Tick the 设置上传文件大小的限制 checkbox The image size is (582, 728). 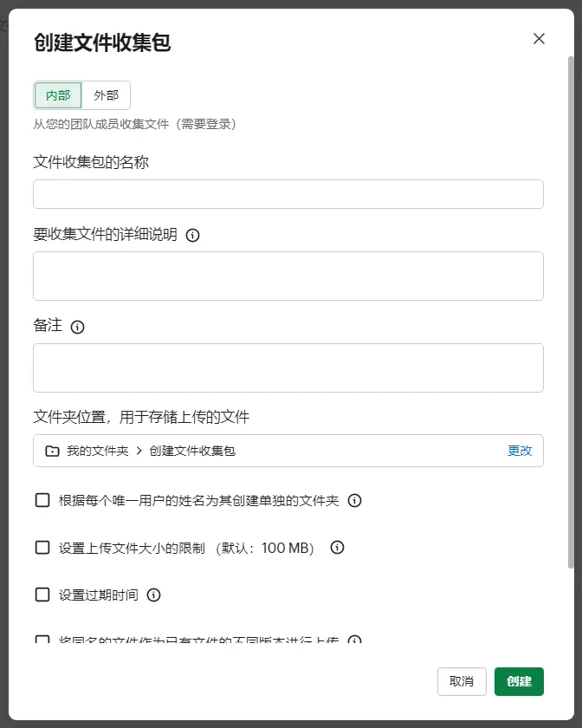coord(42,548)
